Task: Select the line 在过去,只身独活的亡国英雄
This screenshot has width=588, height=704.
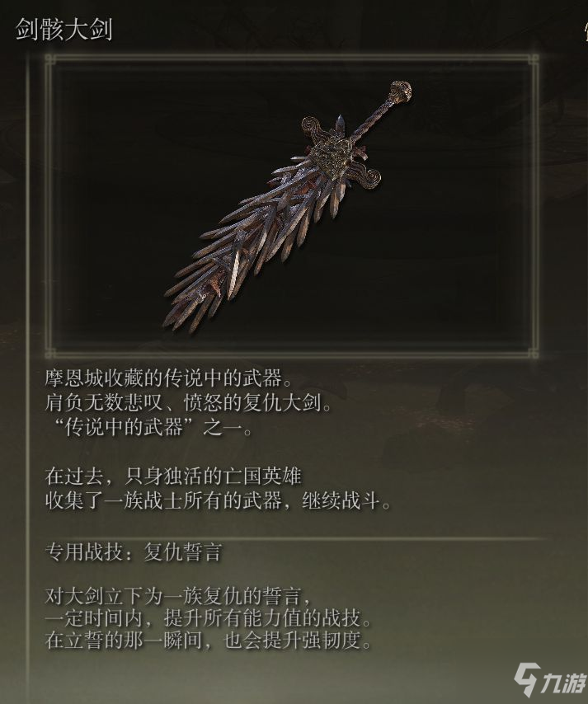Action: click(x=173, y=476)
